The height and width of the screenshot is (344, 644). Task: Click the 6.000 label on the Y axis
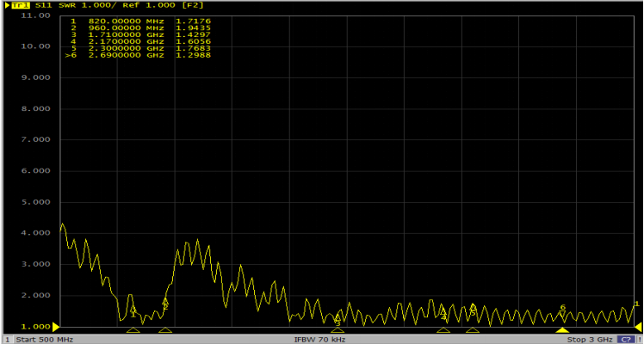[x=35, y=171]
